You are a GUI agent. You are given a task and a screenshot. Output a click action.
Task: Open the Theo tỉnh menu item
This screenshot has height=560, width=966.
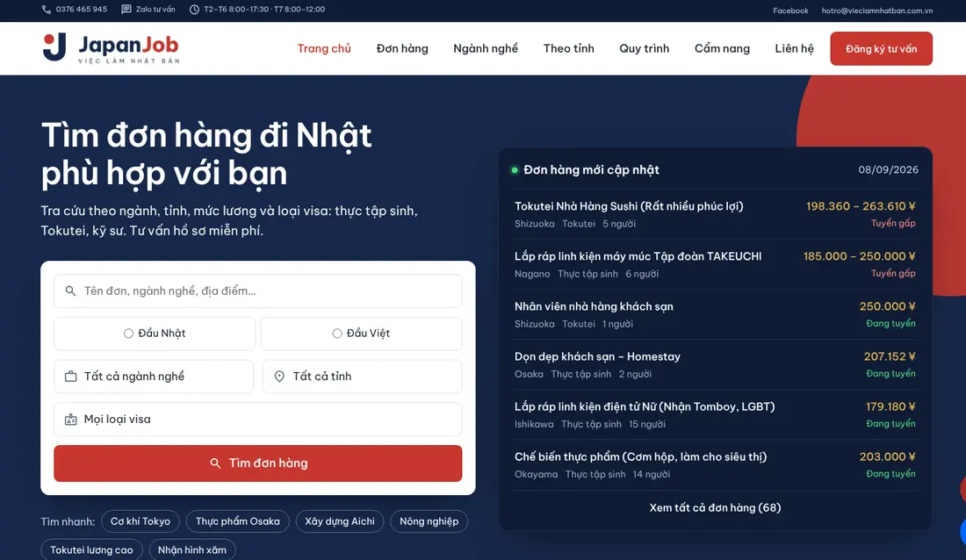(x=569, y=48)
